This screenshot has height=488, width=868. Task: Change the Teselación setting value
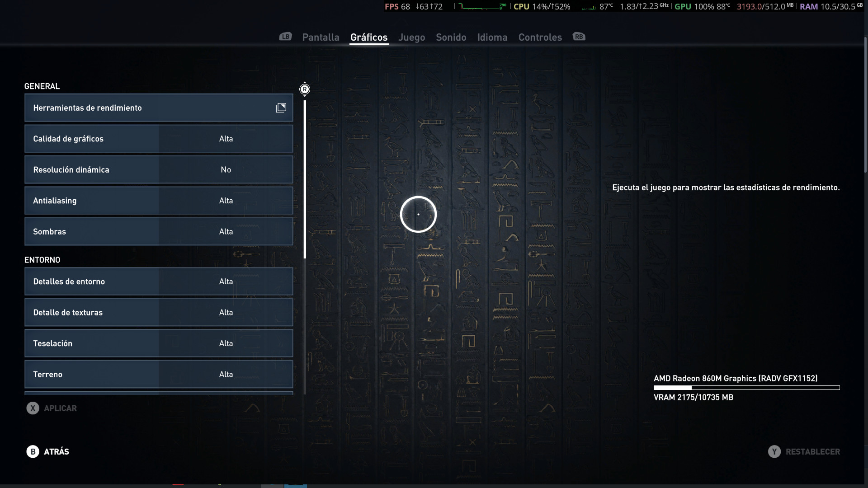pyautogui.click(x=226, y=343)
